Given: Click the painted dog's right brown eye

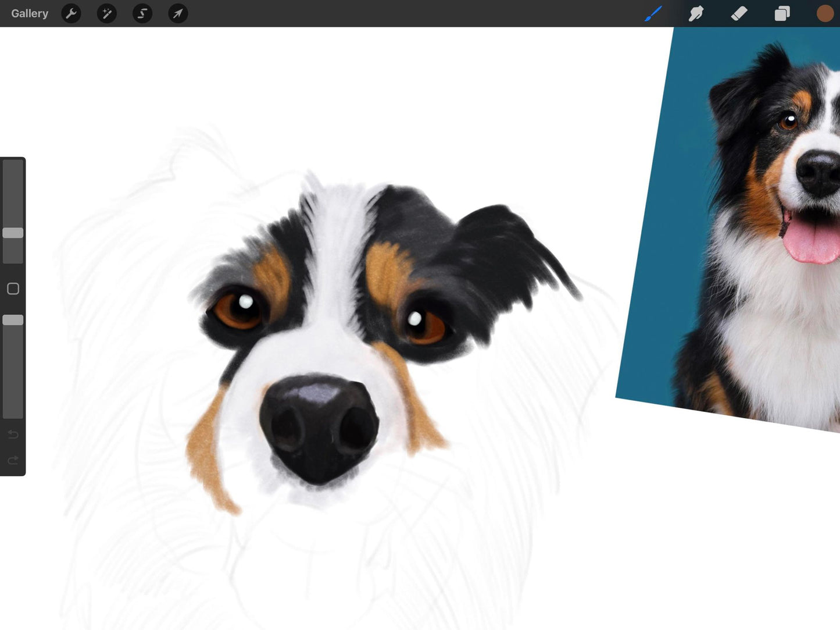Looking at the screenshot, I should pyautogui.click(x=424, y=326).
